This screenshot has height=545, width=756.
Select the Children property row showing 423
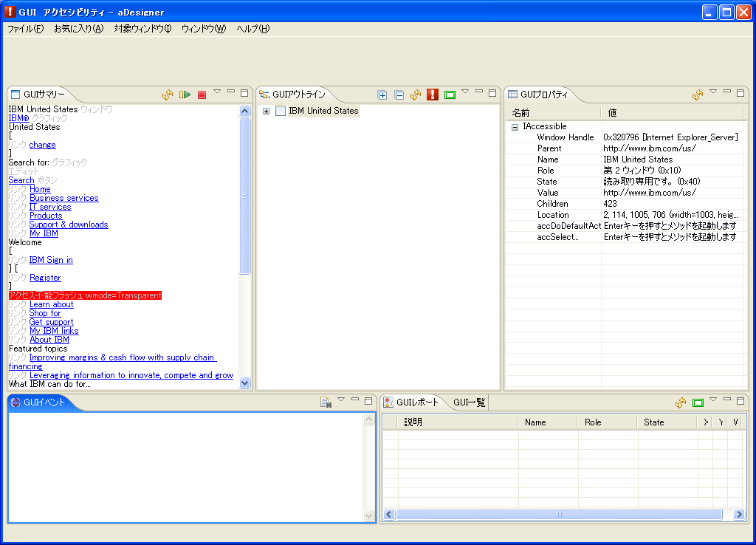(625, 204)
